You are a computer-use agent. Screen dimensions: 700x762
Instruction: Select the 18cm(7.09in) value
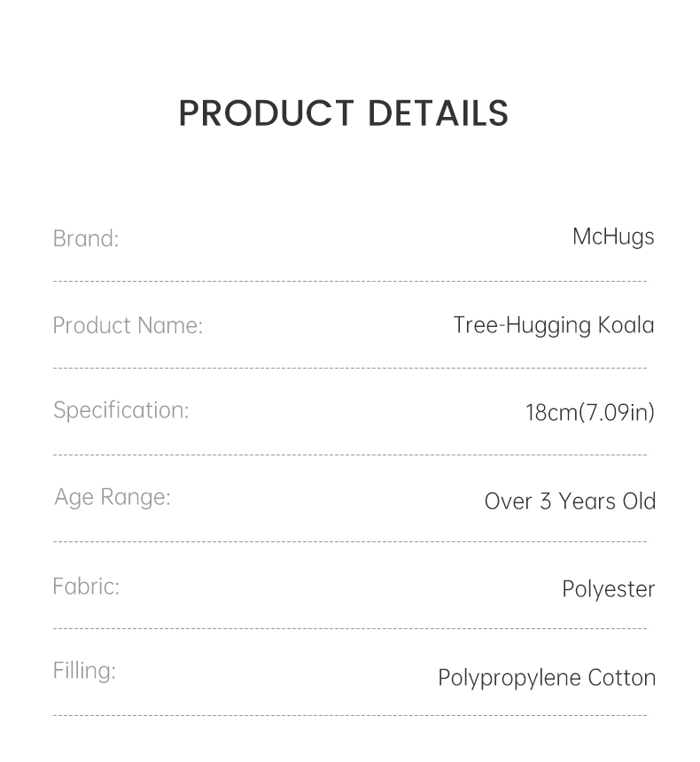(x=590, y=412)
